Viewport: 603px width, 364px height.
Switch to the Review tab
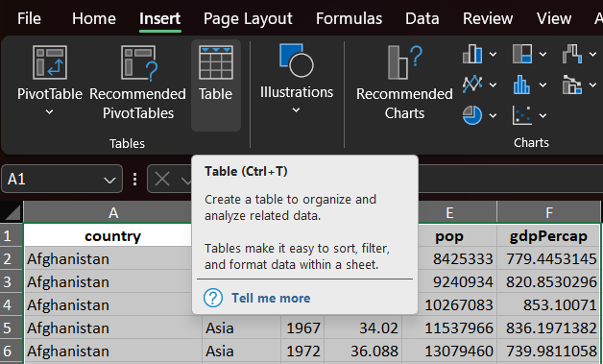(x=488, y=18)
